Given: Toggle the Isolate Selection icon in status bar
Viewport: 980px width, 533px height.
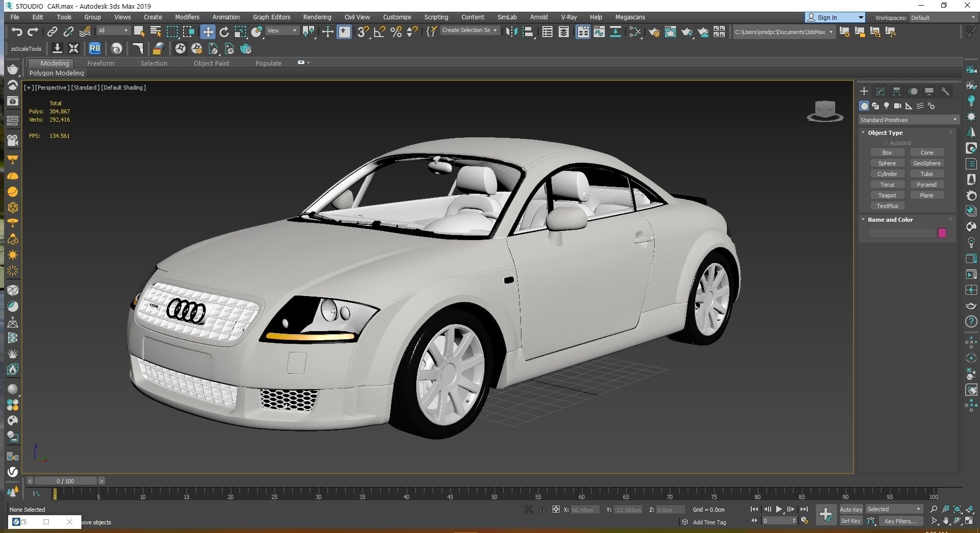Looking at the screenshot, I should pos(529,509).
